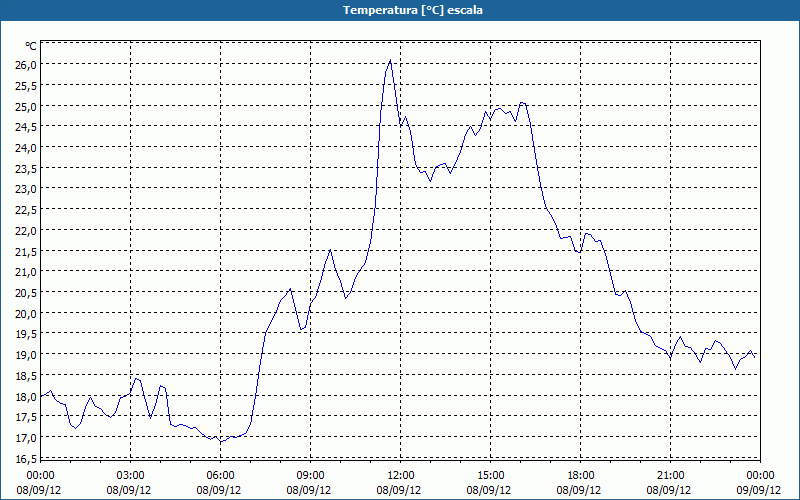
Task: Select the 24,5 axis value
Action: pyautogui.click(x=26, y=127)
